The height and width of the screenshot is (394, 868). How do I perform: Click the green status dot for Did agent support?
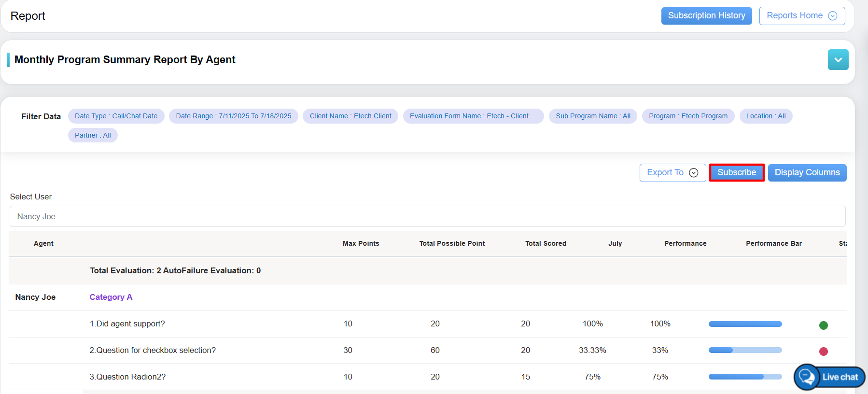point(824,325)
